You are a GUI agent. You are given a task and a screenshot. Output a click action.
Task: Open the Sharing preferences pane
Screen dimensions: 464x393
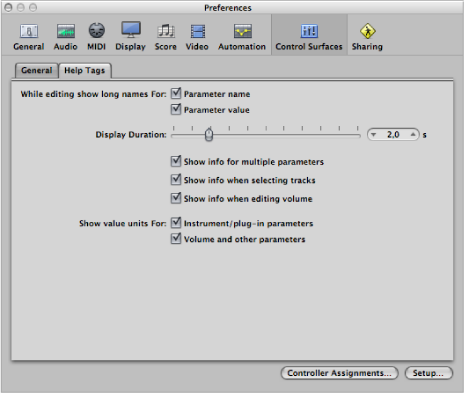(367, 37)
